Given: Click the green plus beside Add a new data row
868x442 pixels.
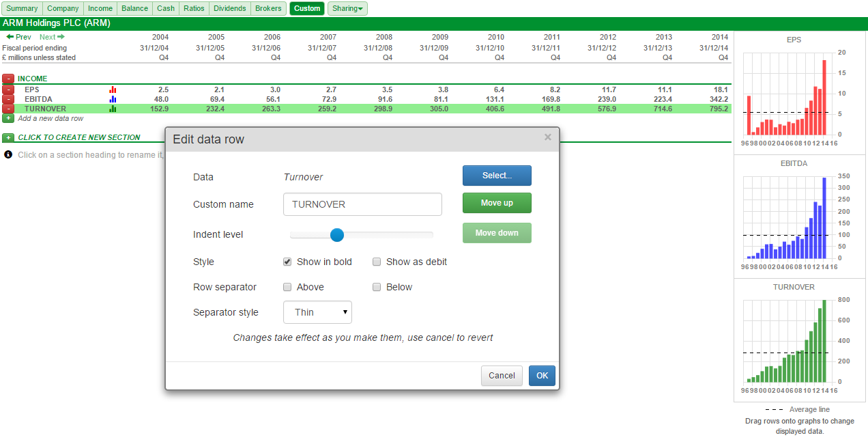Looking at the screenshot, I should pos(8,118).
